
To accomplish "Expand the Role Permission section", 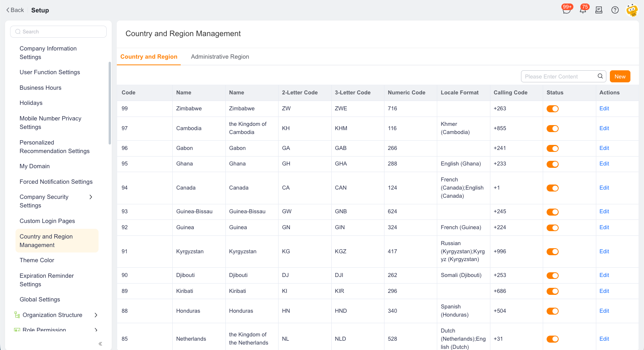I will (x=96, y=330).
